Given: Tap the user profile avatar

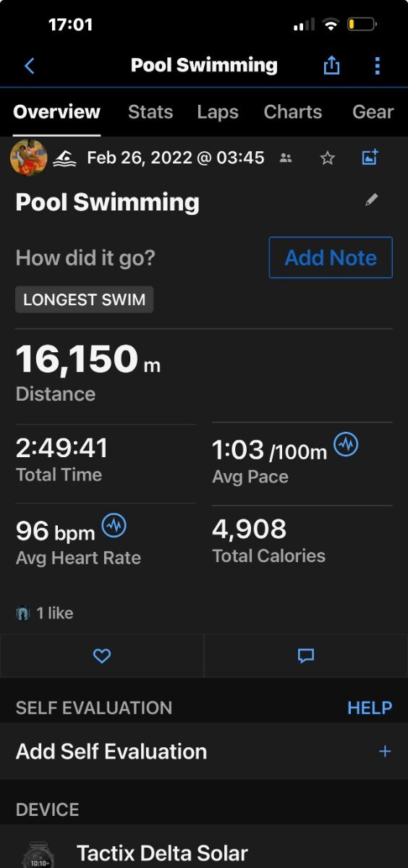Looking at the screenshot, I should coord(29,157).
